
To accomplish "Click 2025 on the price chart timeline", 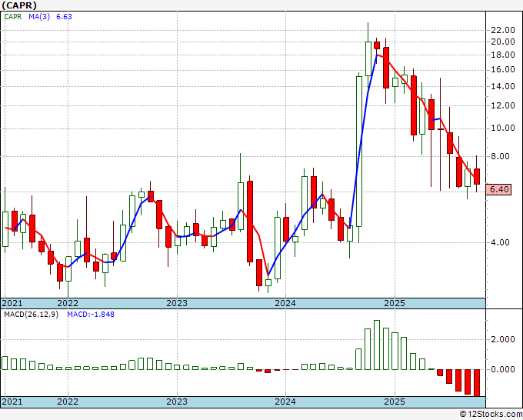I will pyautogui.click(x=395, y=303).
